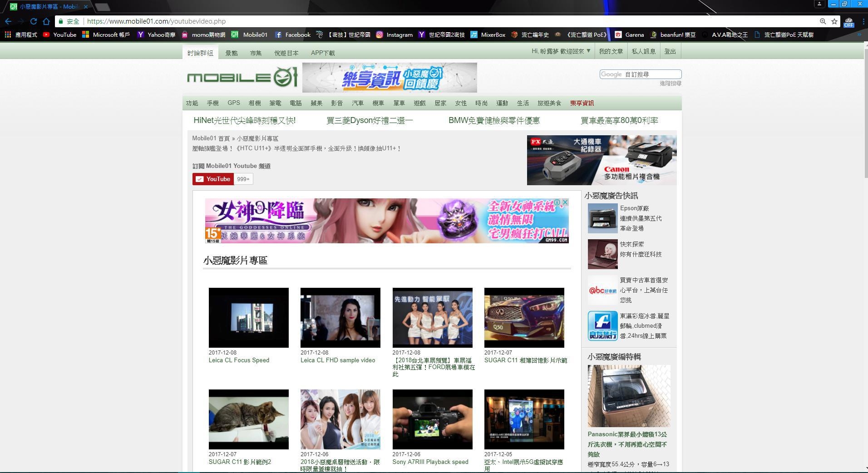Open the HiNet光世代 promo link
The width and height of the screenshot is (868, 473).
pyautogui.click(x=245, y=120)
